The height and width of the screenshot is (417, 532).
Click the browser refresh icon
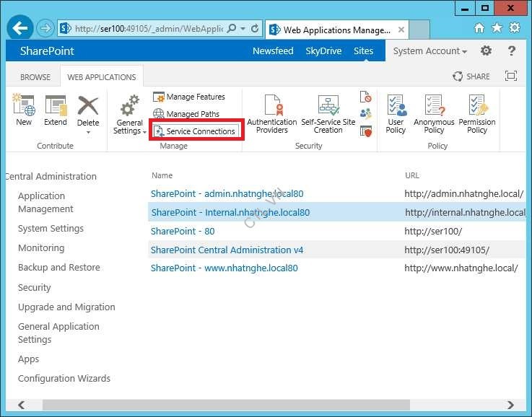[255, 28]
